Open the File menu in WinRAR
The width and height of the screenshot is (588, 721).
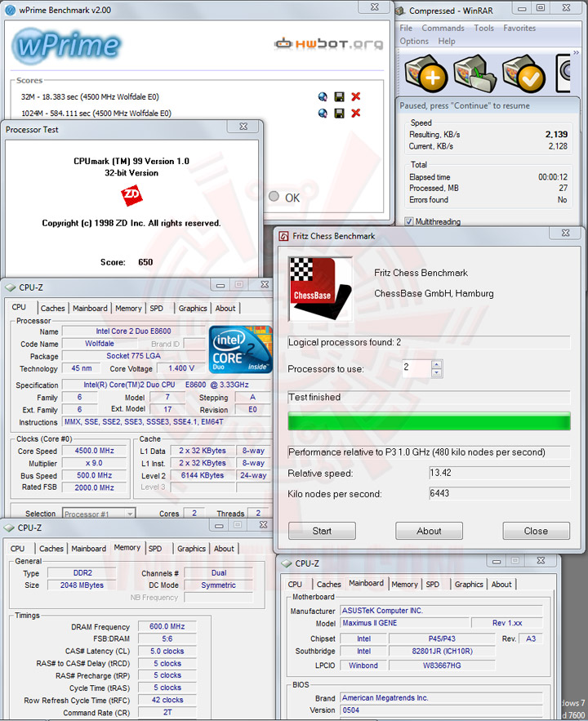point(406,28)
